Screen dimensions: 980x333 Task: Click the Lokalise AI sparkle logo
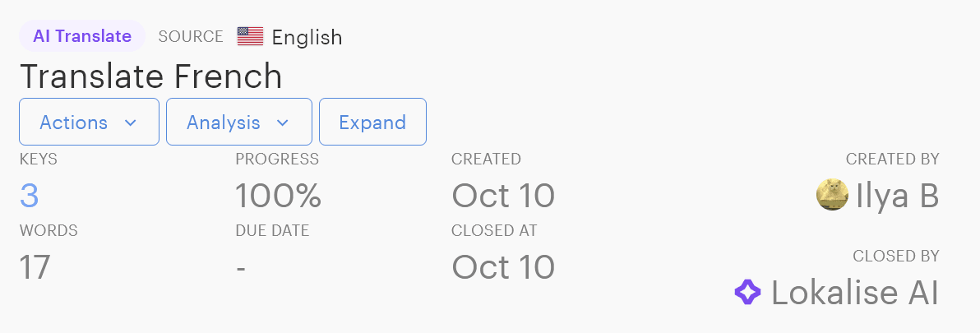tap(748, 292)
